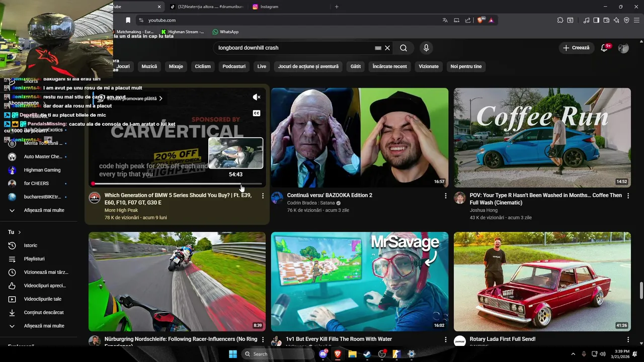Open the Brave Wallet icon
Image resolution: width=644 pixels, height=362 pixels.
click(606, 20)
